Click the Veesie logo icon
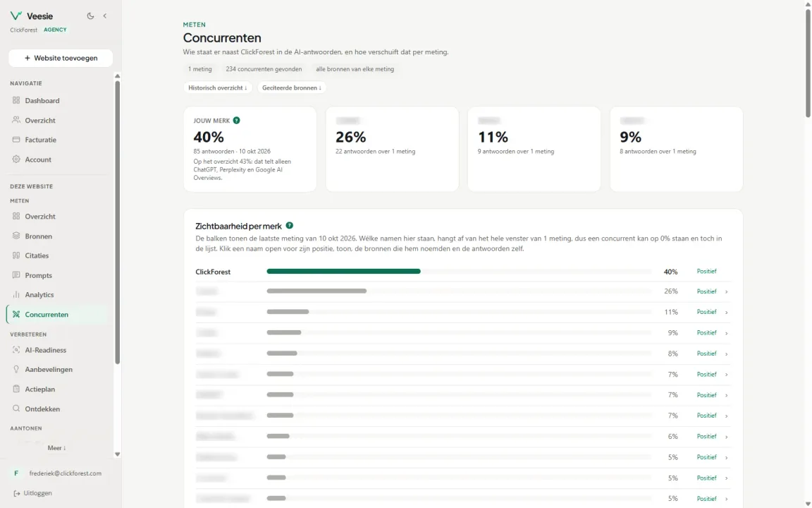The image size is (812, 508). coord(16,16)
